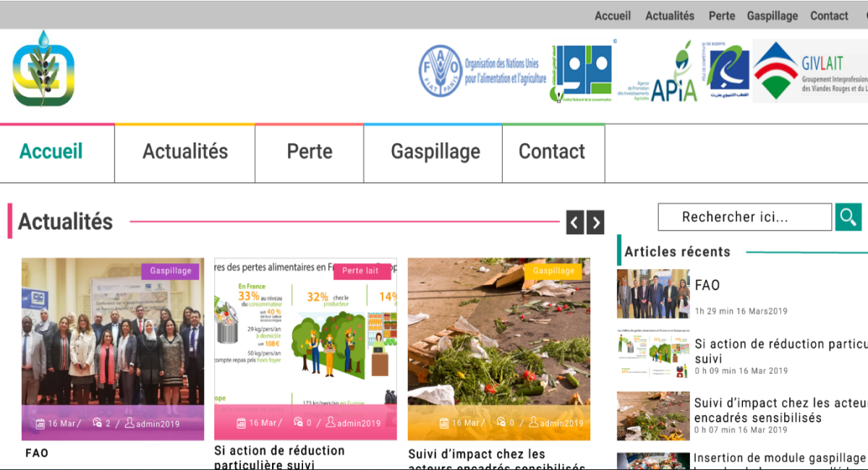Click '16 Mar/' date on the Suivi d'impact card

point(469,424)
